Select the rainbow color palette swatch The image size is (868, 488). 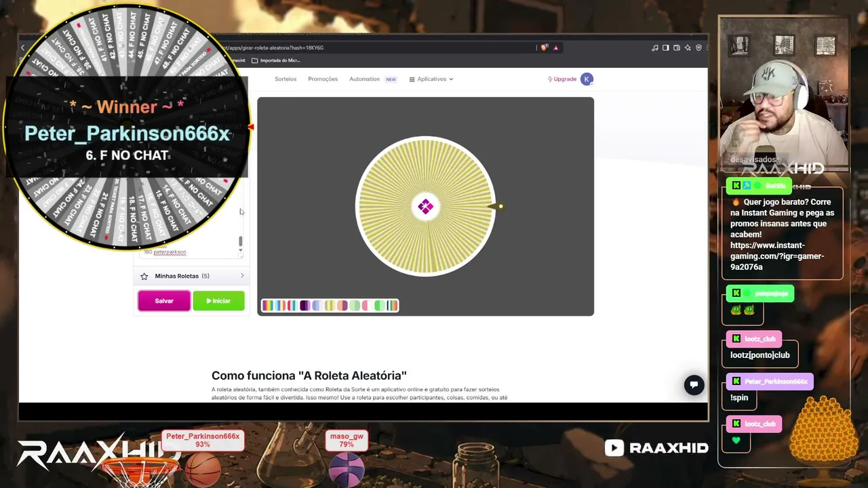click(x=268, y=306)
